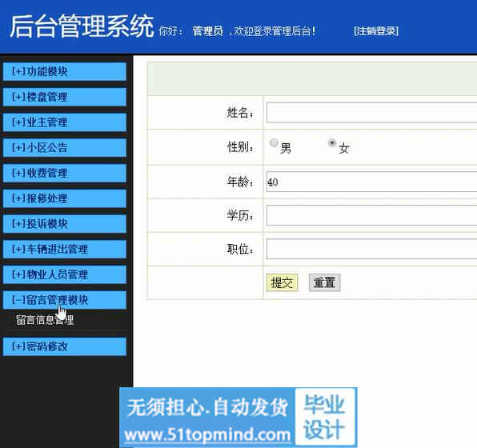Click the 提交 submit button

(x=282, y=283)
